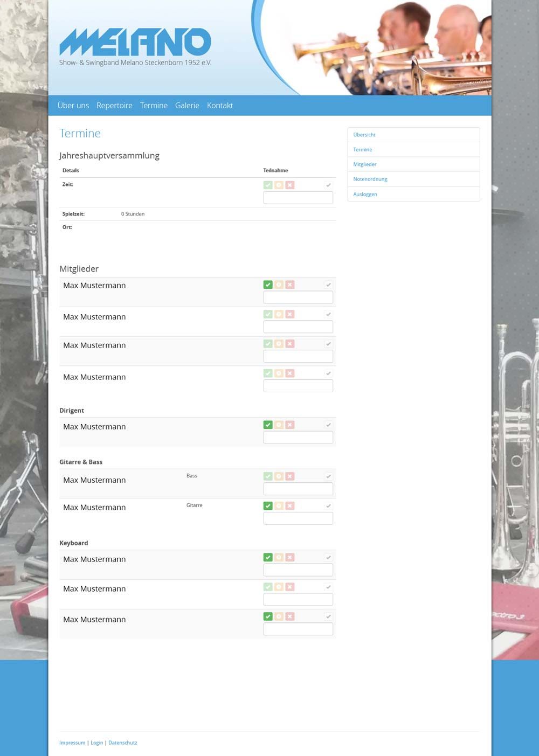Accept attendance for the Bass player row
Screen dimensions: 539x756
pyautogui.click(x=268, y=476)
